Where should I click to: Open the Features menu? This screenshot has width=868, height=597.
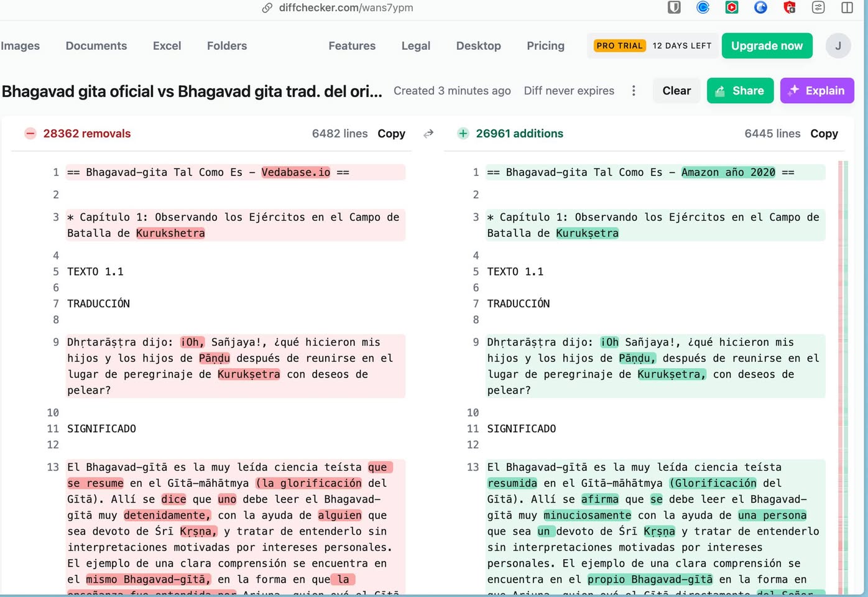point(352,46)
